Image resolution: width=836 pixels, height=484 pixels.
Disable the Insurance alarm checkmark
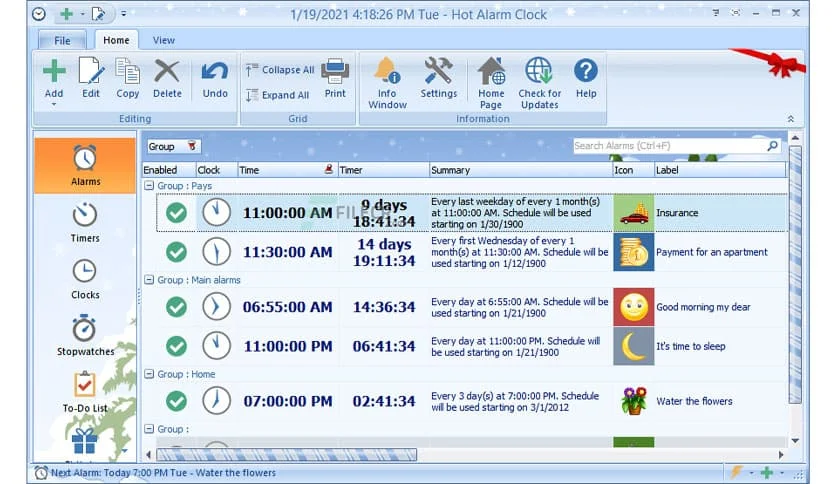click(x=176, y=213)
